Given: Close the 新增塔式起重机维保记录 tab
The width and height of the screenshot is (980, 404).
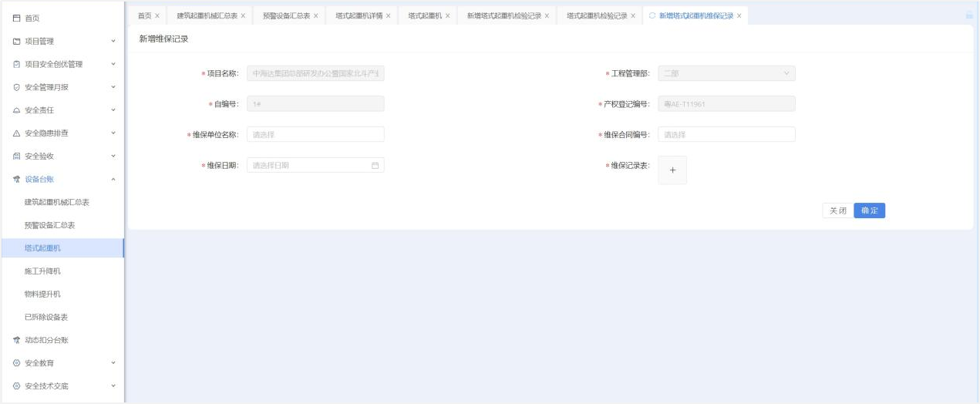Looking at the screenshot, I should 739,16.
